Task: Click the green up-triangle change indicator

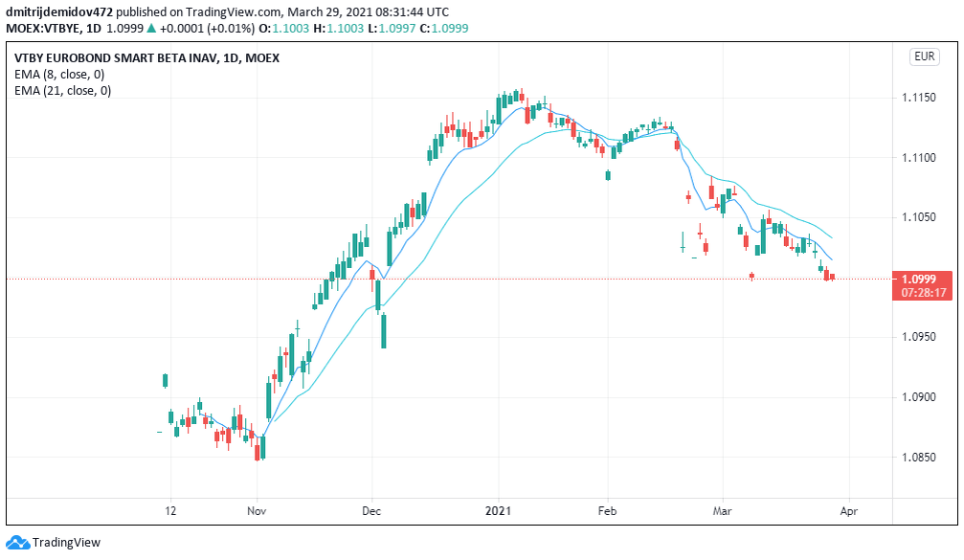Action: tap(151, 29)
